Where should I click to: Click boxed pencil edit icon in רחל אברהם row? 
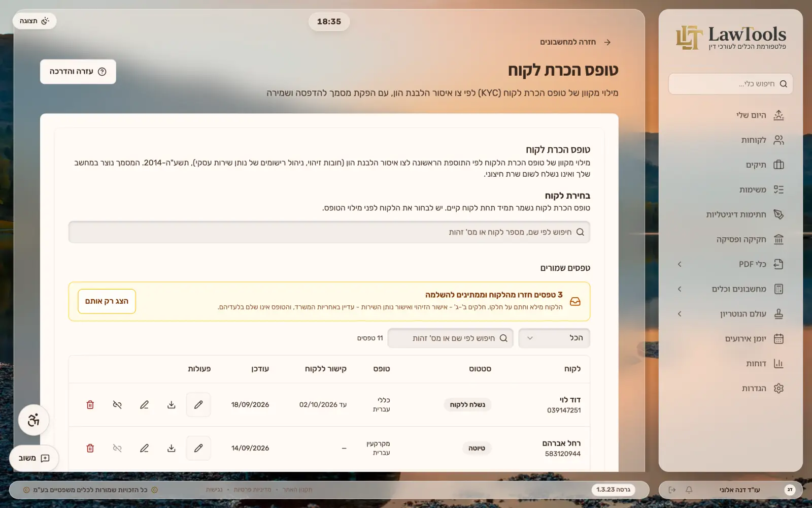[198, 448]
